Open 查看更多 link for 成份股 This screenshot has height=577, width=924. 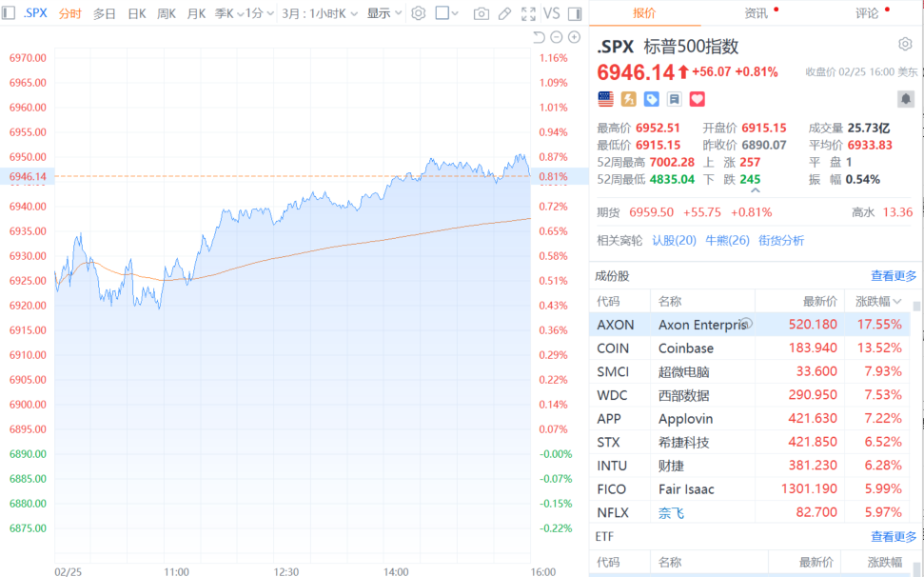coord(894,276)
